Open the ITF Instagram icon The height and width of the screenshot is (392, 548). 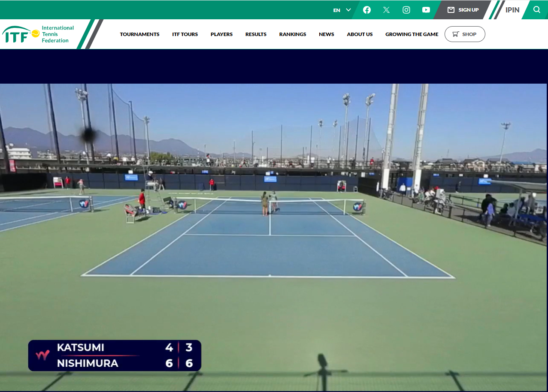(x=406, y=10)
